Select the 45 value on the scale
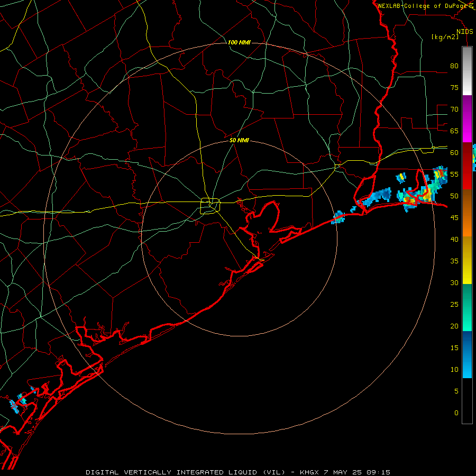 tap(454, 218)
